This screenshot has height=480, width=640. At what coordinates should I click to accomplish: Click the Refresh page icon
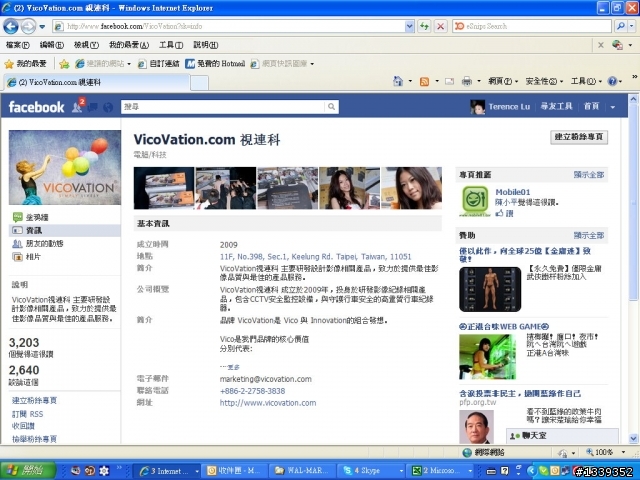(424, 27)
